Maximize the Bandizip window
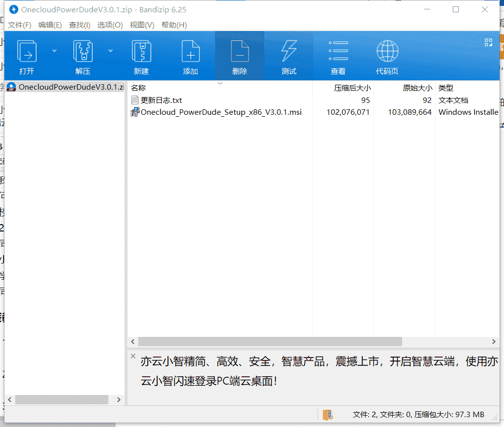The height and width of the screenshot is (427, 504). (456, 10)
